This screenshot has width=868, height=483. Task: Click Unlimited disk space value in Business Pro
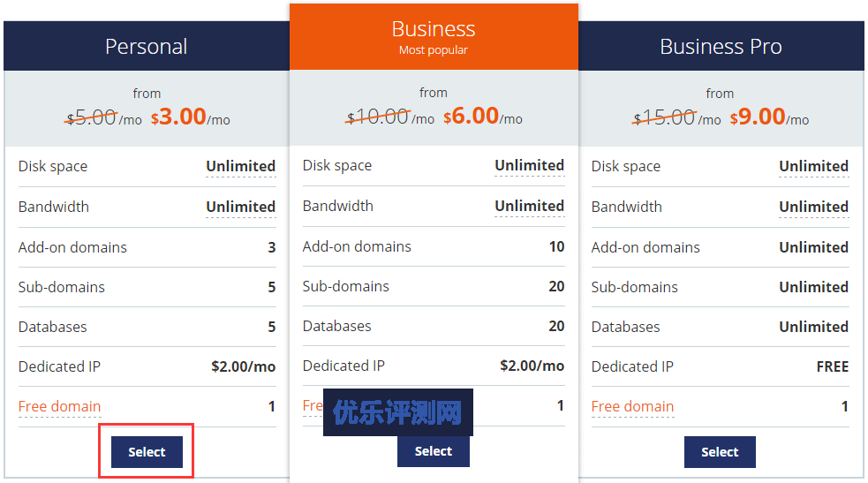click(813, 166)
